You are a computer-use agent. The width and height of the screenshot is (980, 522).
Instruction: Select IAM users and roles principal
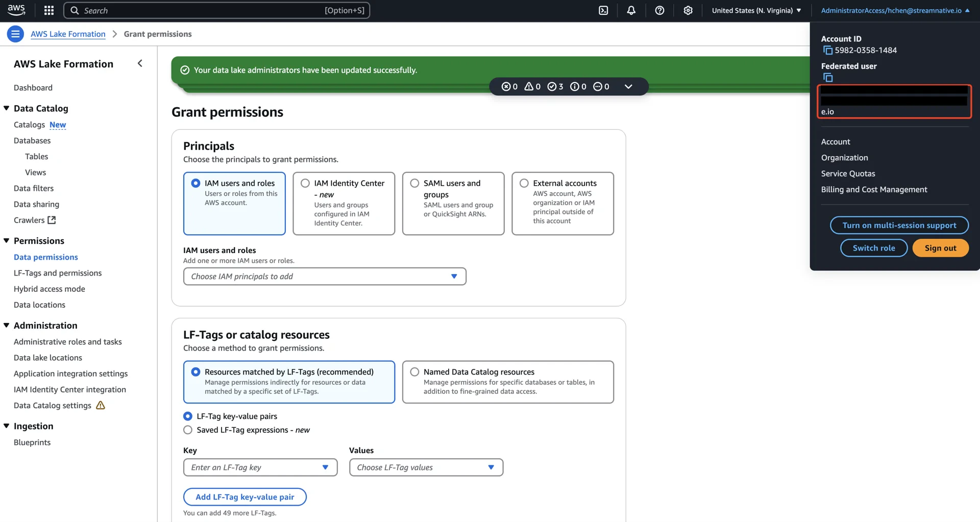click(x=234, y=203)
